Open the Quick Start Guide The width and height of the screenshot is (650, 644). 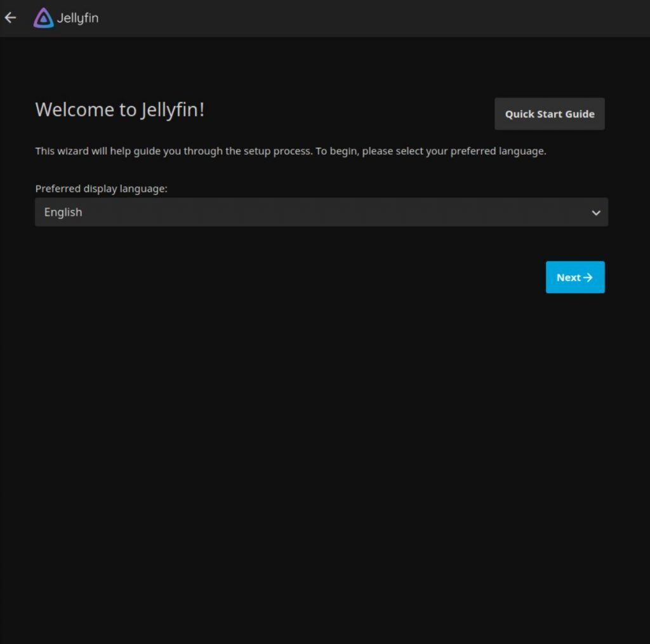tap(549, 114)
